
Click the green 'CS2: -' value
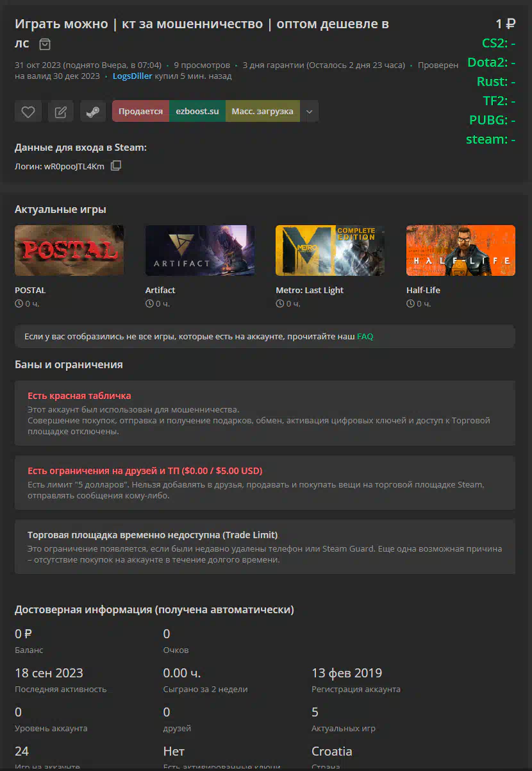coord(499,43)
